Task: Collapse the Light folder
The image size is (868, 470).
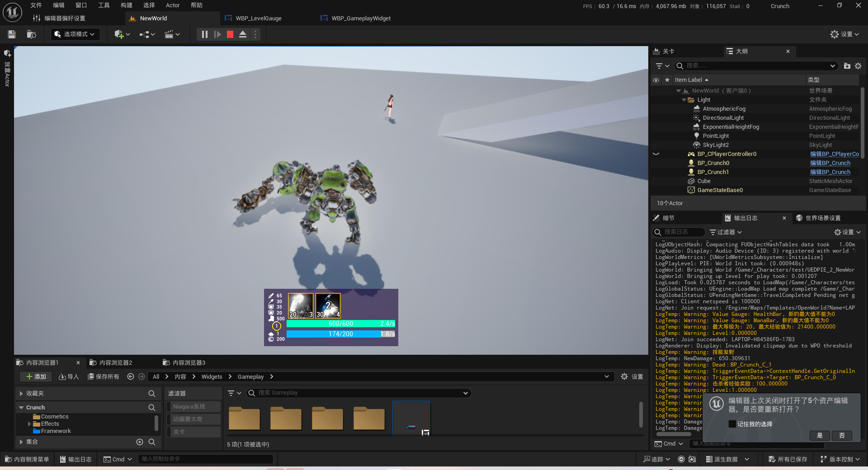Action: pos(684,100)
